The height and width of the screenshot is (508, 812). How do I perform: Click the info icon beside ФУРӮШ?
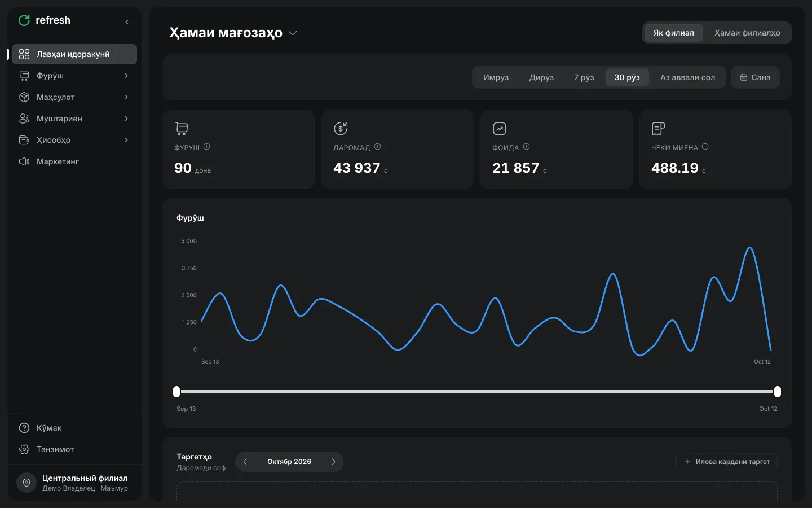[207, 147]
